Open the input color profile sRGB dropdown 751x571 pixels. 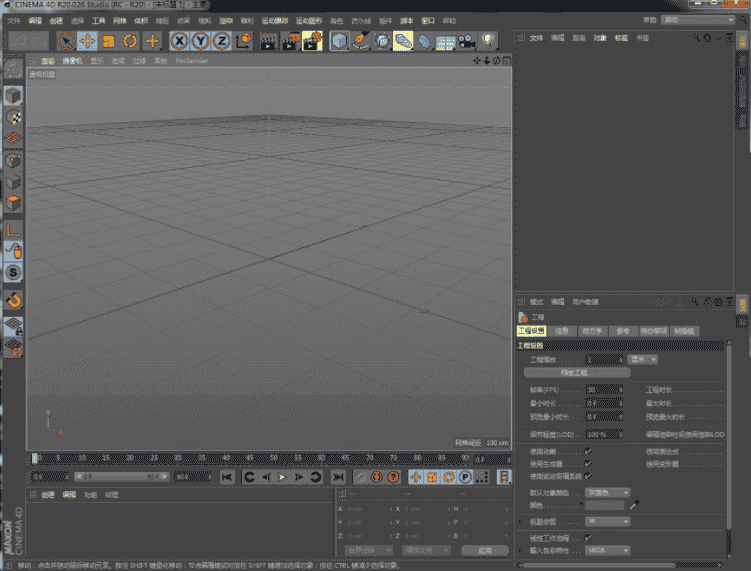tap(608, 550)
